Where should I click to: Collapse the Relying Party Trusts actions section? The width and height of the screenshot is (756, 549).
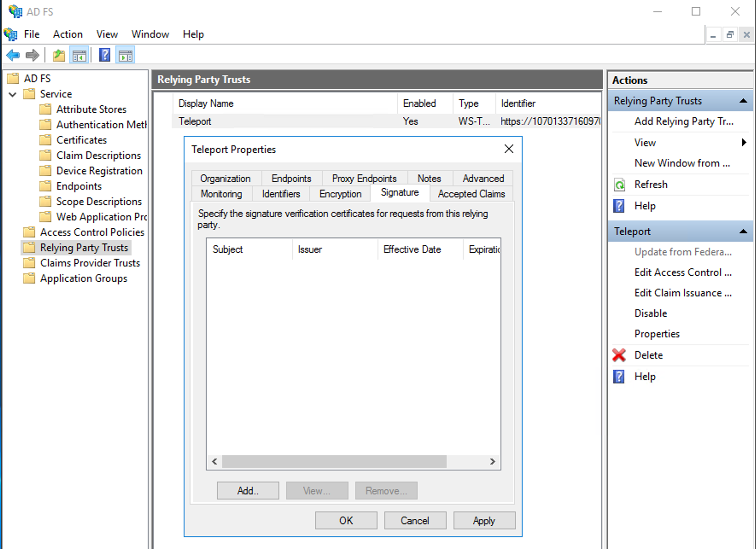743,101
